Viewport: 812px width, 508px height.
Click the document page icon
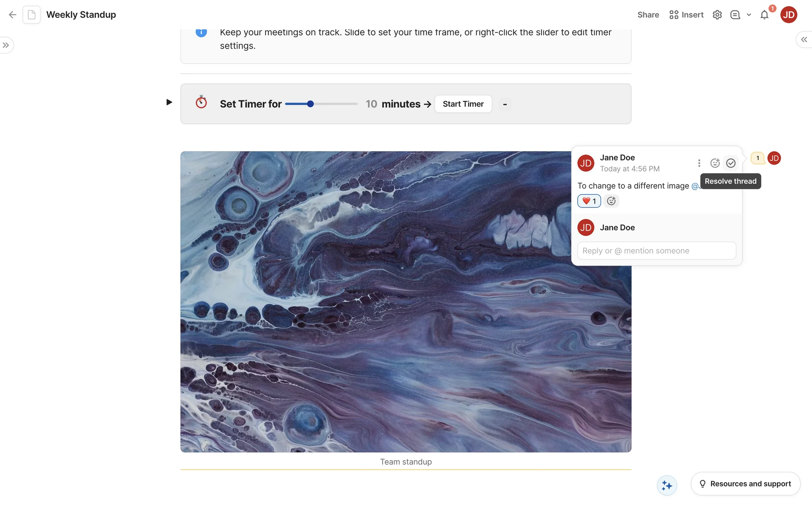tap(32, 15)
